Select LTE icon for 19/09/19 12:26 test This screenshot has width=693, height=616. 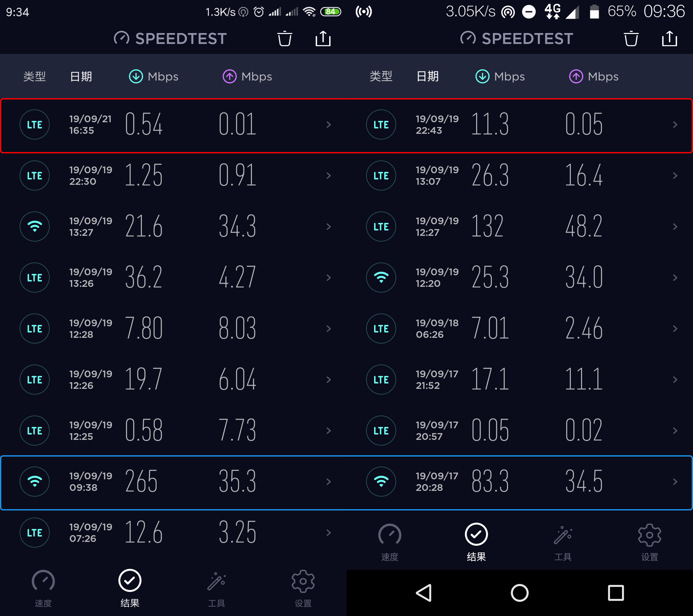pos(35,380)
